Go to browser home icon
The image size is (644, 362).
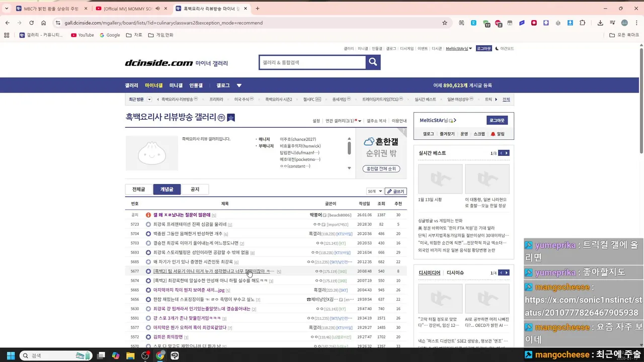click(x=43, y=23)
